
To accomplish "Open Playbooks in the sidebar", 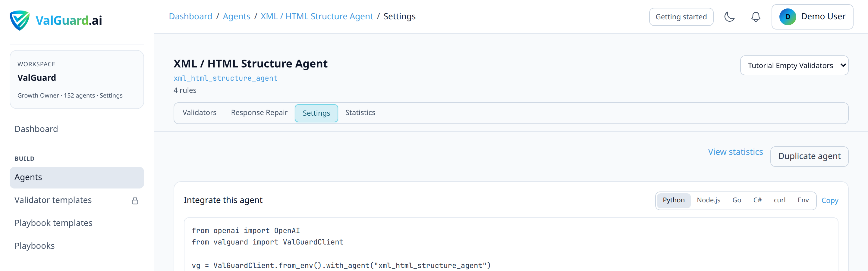I will (x=77, y=246).
